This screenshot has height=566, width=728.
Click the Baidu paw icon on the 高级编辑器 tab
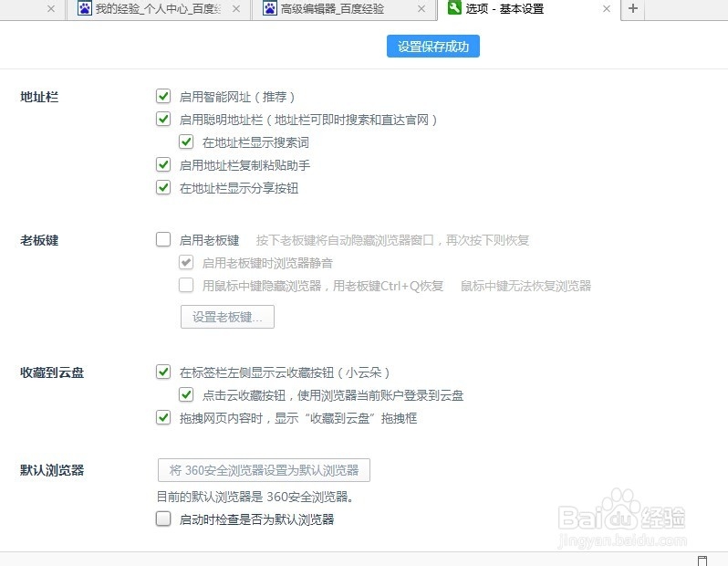click(270, 8)
